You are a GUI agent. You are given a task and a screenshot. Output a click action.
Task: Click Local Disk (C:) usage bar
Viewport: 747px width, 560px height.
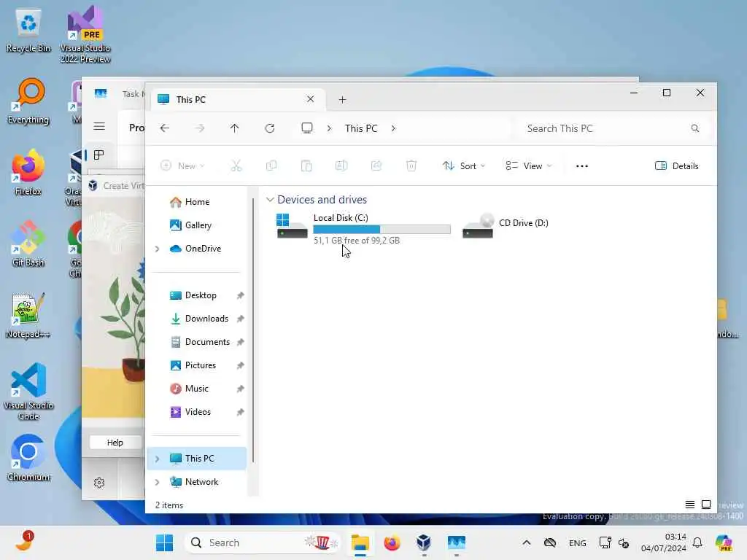[x=382, y=230]
